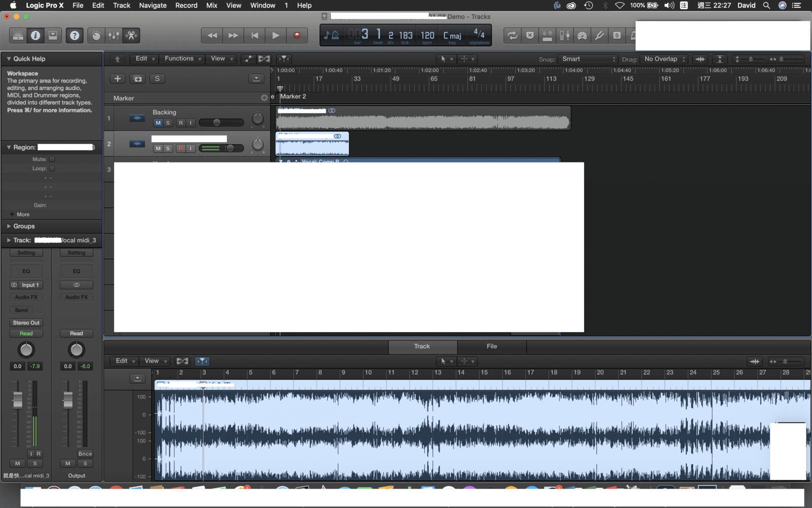Open the Tracks area View dropdown

click(x=222, y=59)
